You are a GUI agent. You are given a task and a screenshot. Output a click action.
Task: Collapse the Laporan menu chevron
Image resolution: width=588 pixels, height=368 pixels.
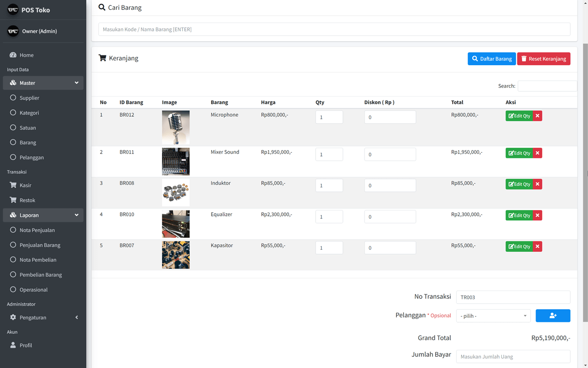[76, 215]
